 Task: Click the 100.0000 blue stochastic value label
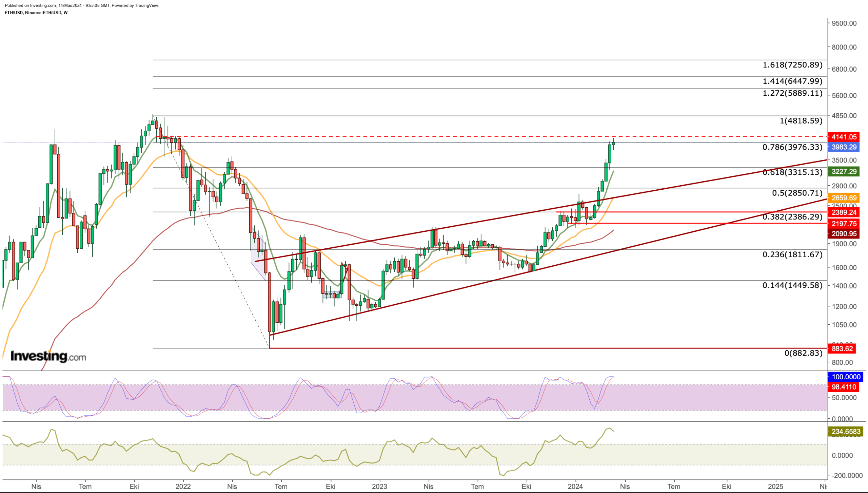846,377
